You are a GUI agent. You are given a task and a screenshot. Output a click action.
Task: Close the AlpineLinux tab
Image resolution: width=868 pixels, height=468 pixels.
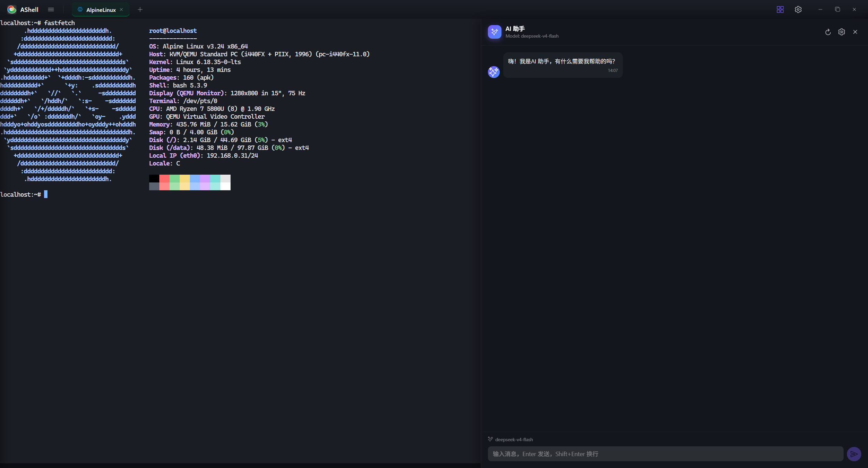(x=121, y=9)
